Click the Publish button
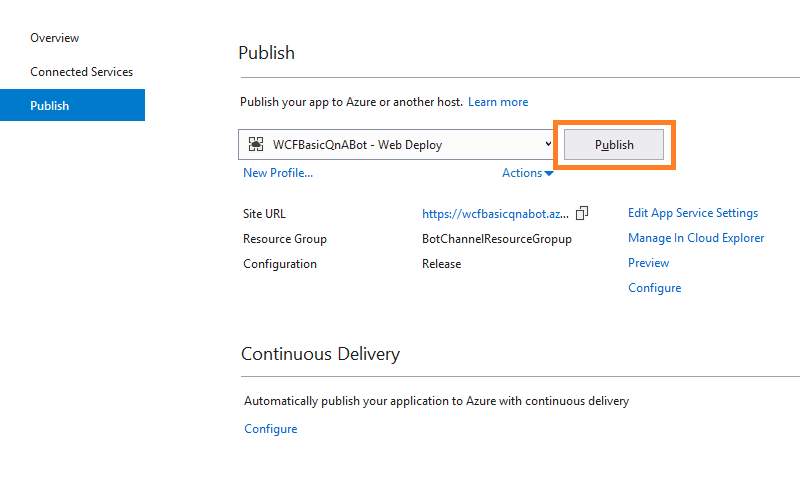The image size is (800, 482). coord(614,145)
